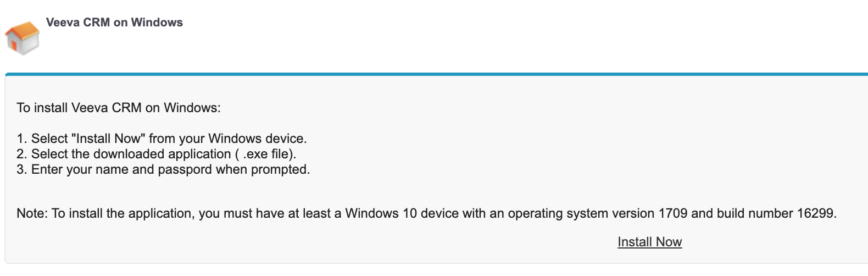The width and height of the screenshot is (868, 276).
Task: Click the "To install Veeva CRM on Windows:" line
Action: coord(118,108)
